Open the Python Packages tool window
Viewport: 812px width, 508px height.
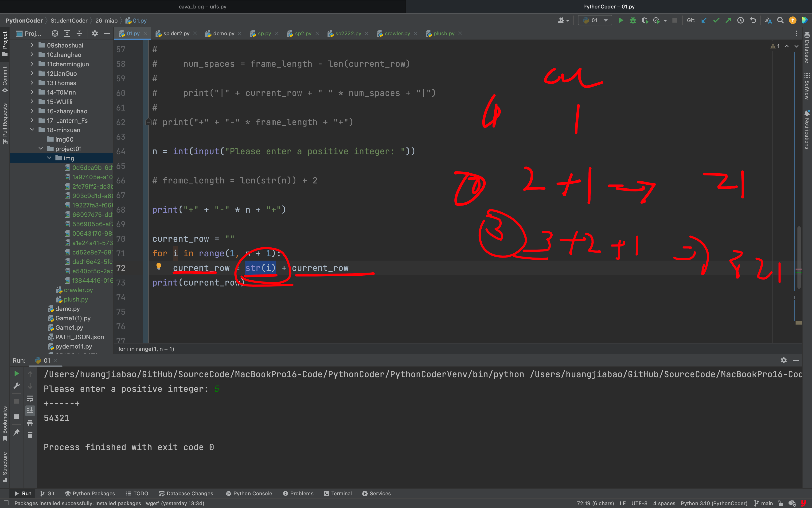click(x=90, y=493)
